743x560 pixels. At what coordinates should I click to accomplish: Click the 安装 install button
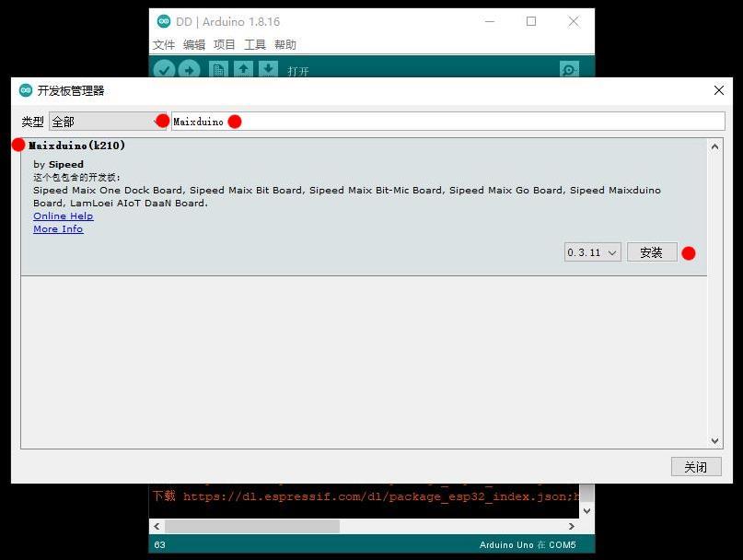(x=652, y=252)
